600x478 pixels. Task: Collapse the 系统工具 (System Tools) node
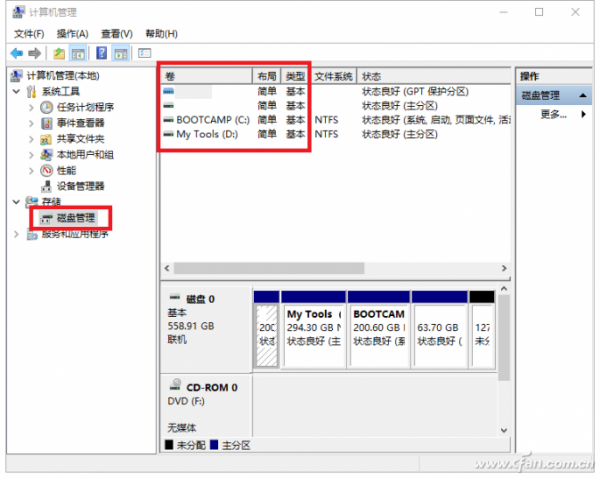[x=16, y=92]
